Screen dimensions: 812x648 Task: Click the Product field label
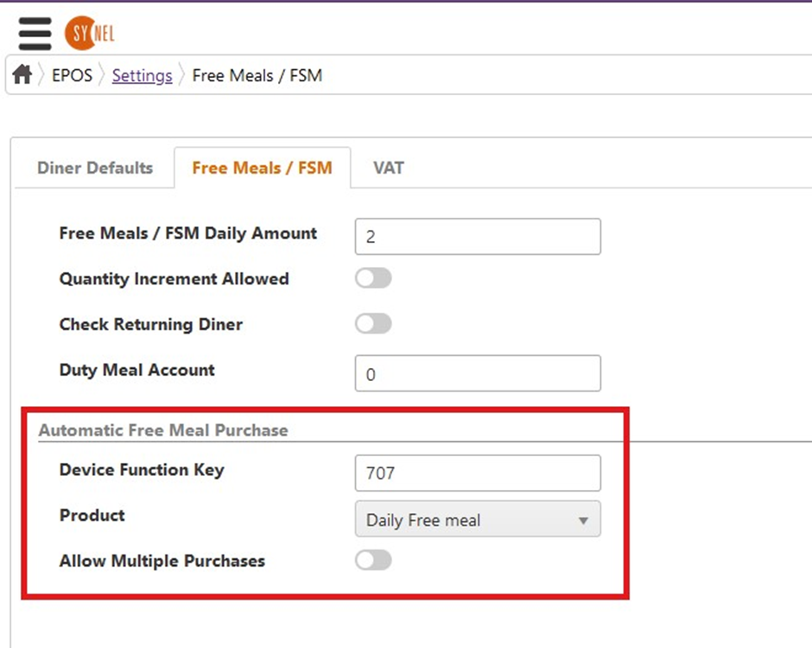click(x=92, y=516)
